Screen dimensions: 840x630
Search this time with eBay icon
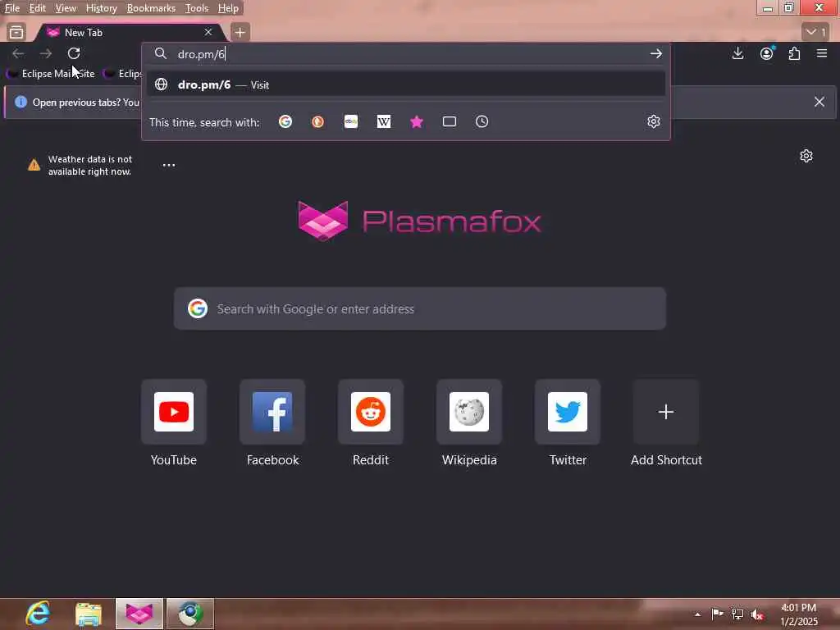pyautogui.click(x=351, y=121)
